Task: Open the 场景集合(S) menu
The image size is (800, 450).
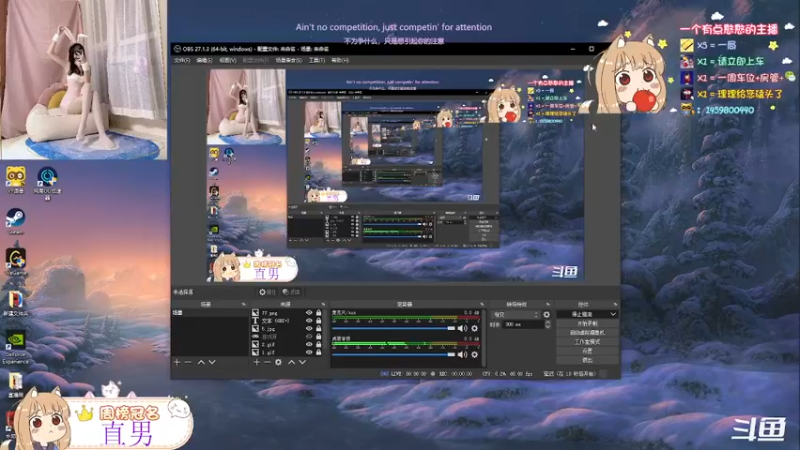Action: tap(289, 60)
